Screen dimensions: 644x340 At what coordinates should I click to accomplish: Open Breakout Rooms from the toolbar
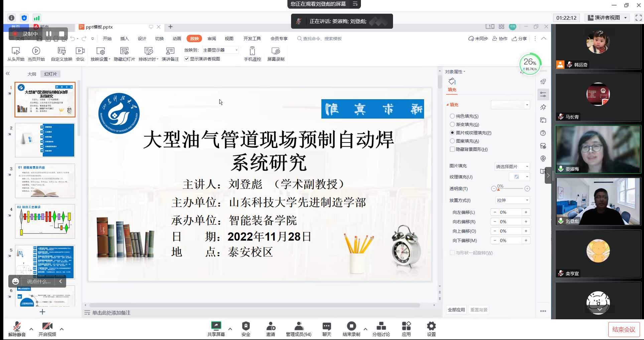pyautogui.click(x=381, y=326)
